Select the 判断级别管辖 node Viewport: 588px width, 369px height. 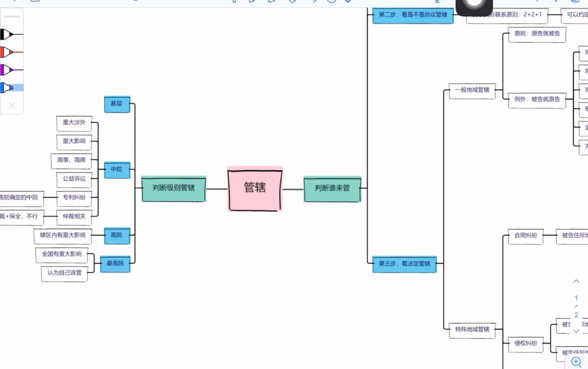pos(174,189)
